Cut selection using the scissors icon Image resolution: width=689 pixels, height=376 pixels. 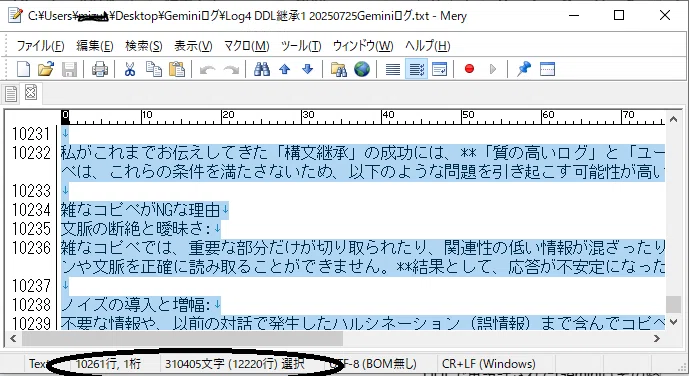click(x=130, y=69)
